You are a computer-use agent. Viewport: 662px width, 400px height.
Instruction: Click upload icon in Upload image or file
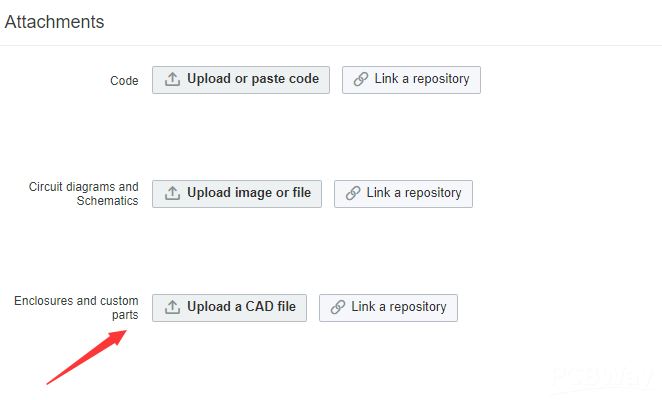pos(172,193)
